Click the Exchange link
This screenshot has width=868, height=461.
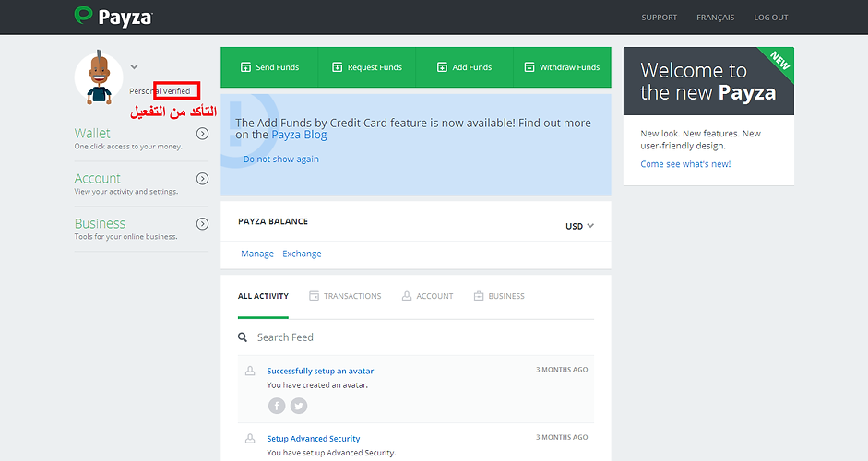point(302,254)
